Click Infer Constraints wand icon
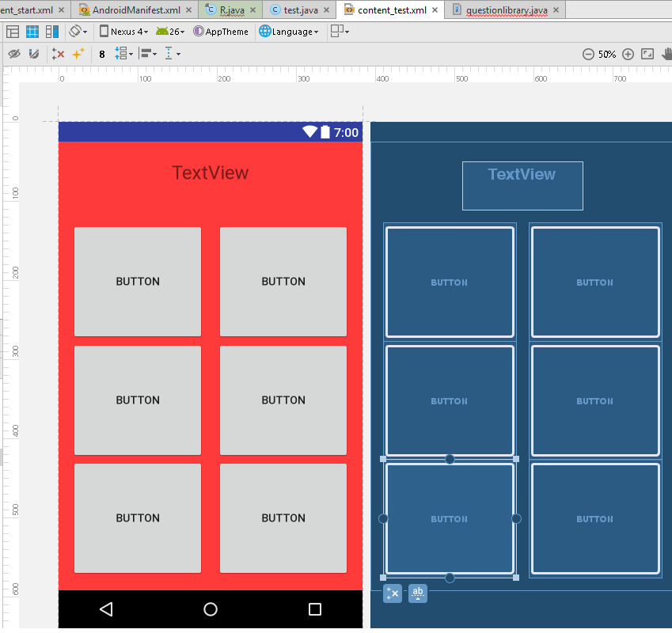The height and width of the screenshot is (633, 672). pos(78,54)
